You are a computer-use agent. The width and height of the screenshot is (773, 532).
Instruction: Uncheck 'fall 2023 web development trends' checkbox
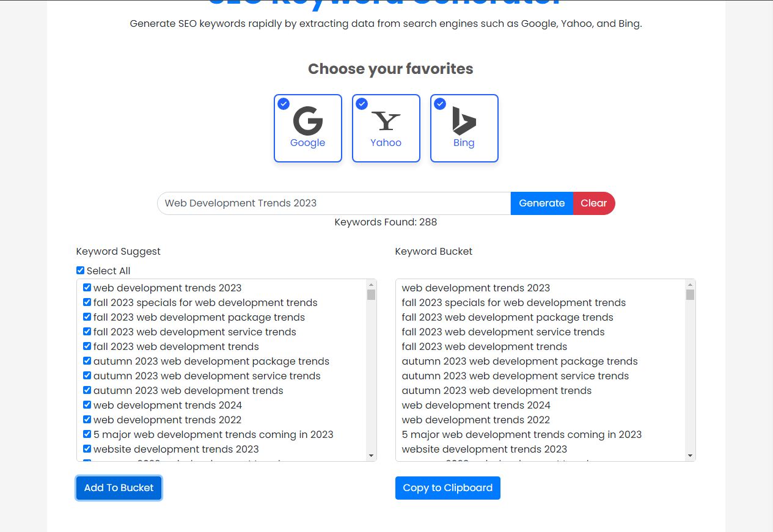click(87, 346)
